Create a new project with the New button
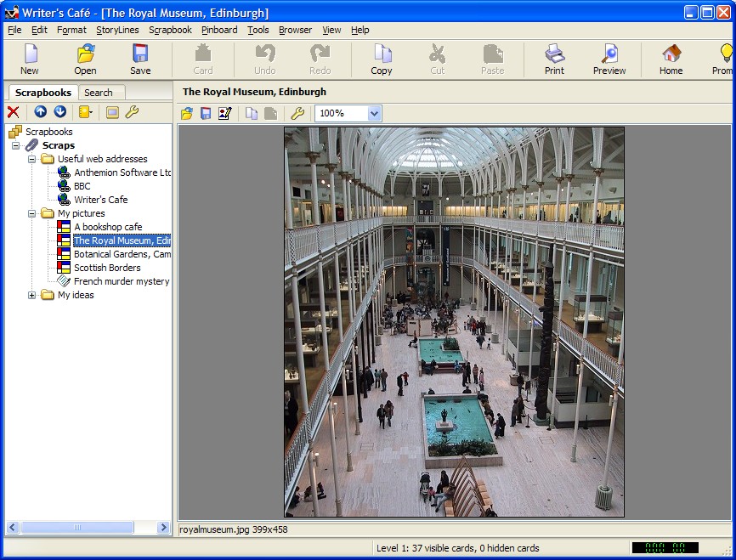 tap(29, 59)
